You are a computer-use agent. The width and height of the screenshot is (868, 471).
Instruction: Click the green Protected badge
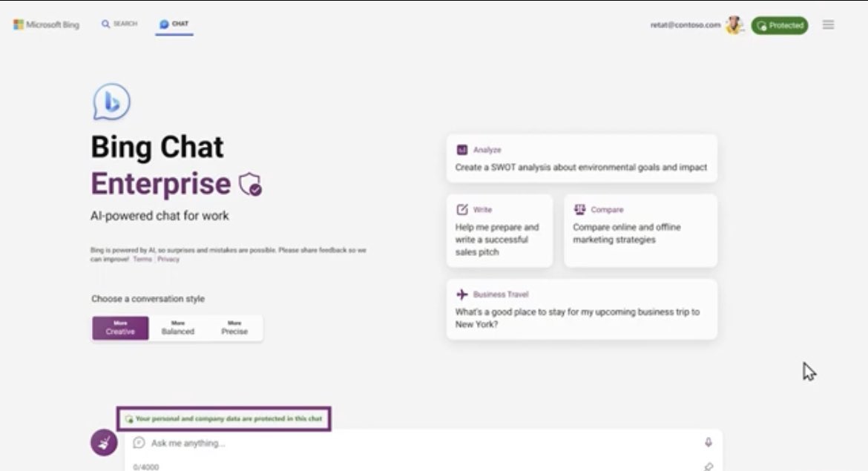coord(780,25)
